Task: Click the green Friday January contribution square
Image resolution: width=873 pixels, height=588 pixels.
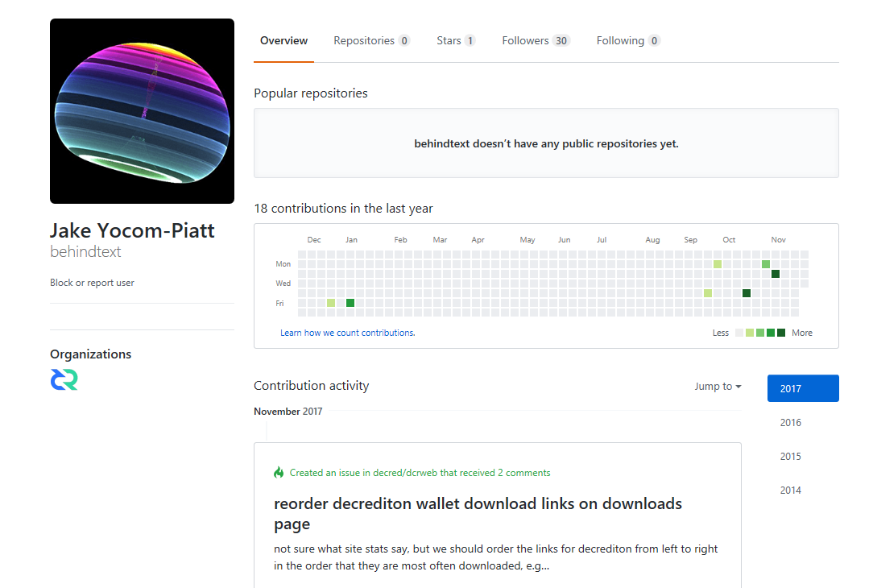Action: pos(350,303)
